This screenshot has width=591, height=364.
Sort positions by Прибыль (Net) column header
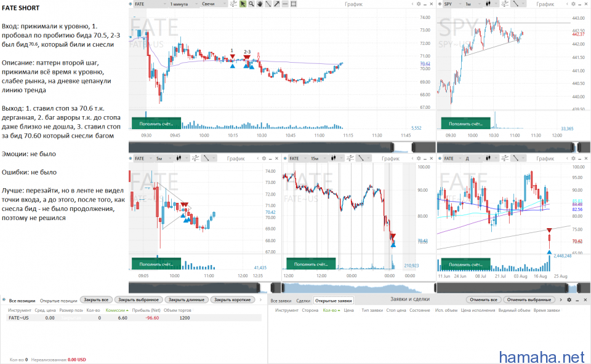[x=147, y=310]
